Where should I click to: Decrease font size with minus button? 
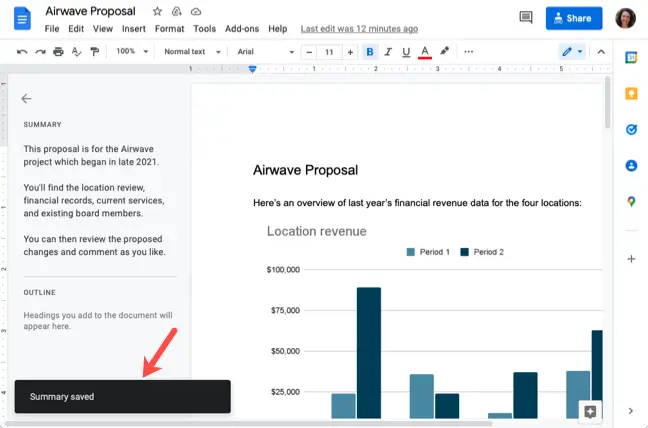tap(309, 52)
